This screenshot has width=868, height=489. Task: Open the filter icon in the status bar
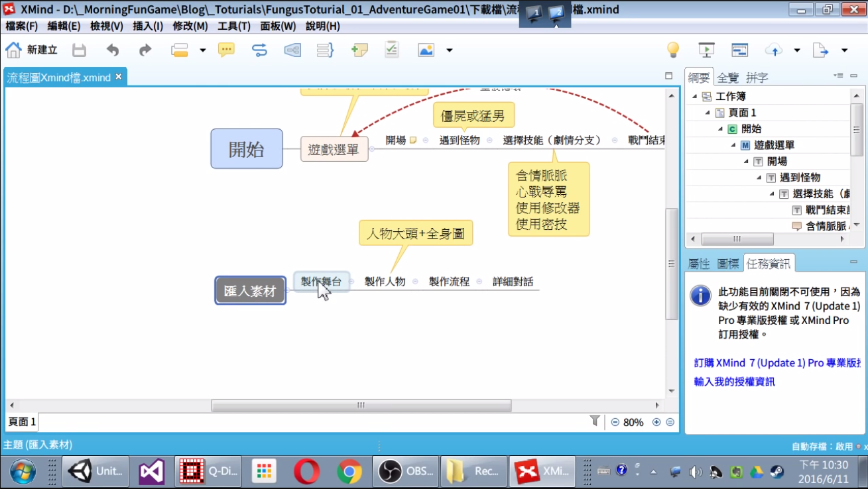pyautogui.click(x=595, y=421)
